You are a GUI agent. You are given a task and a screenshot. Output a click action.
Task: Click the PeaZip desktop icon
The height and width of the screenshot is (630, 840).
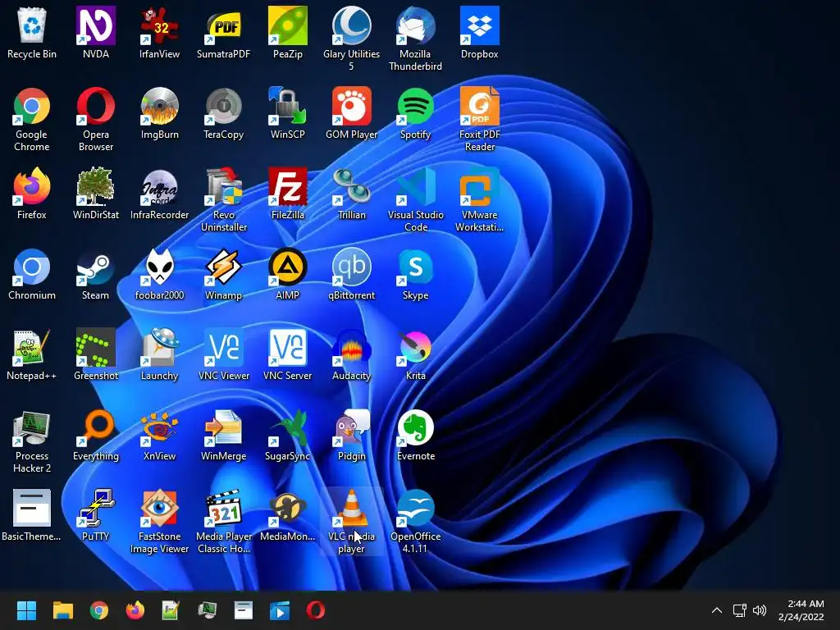pyautogui.click(x=288, y=25)
